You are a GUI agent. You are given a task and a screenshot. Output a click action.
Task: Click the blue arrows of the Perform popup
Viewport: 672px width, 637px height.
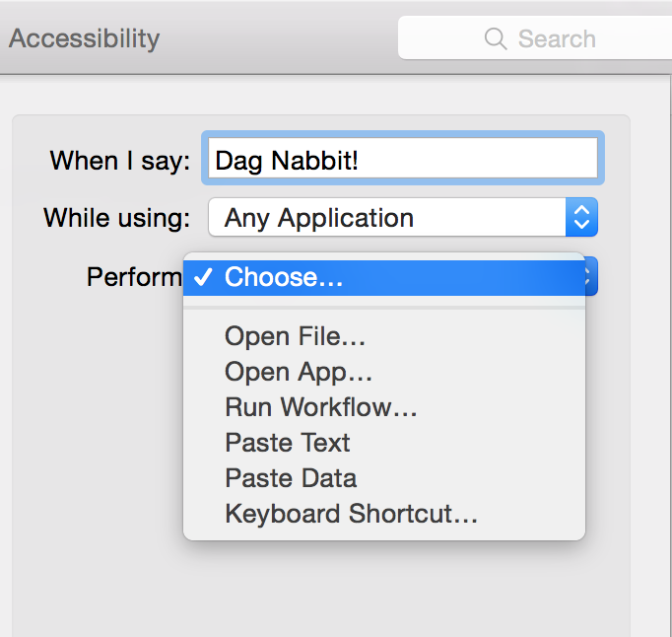591,277
